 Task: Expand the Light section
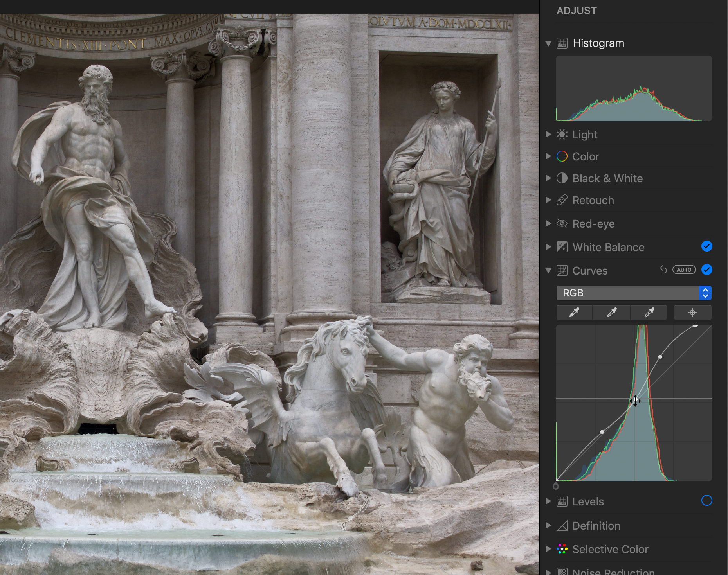click(548, 134)
